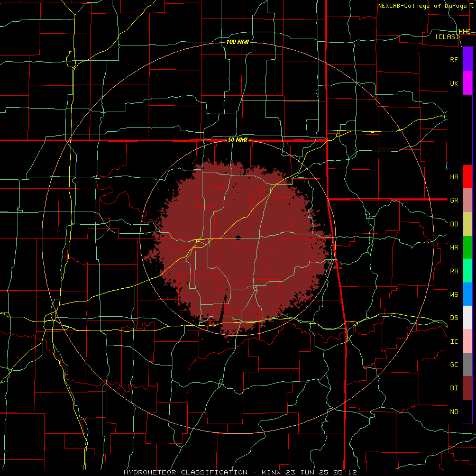Click the 'WS' legend label
This screenshot has width=476, height=476.
pyautogui.click(x=454, y=294)
